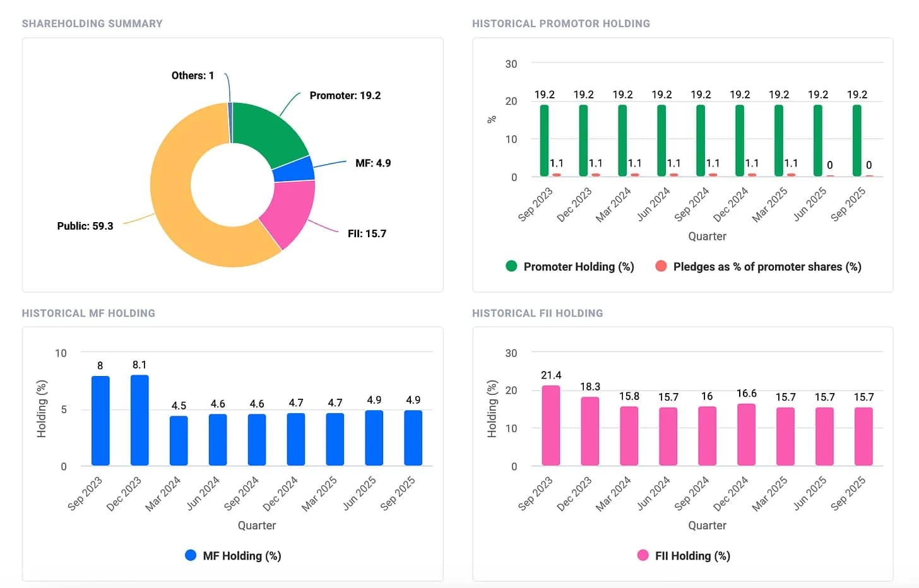
Task: Click the blue MF Holding (%) legend dot
Action: [191, 555]
